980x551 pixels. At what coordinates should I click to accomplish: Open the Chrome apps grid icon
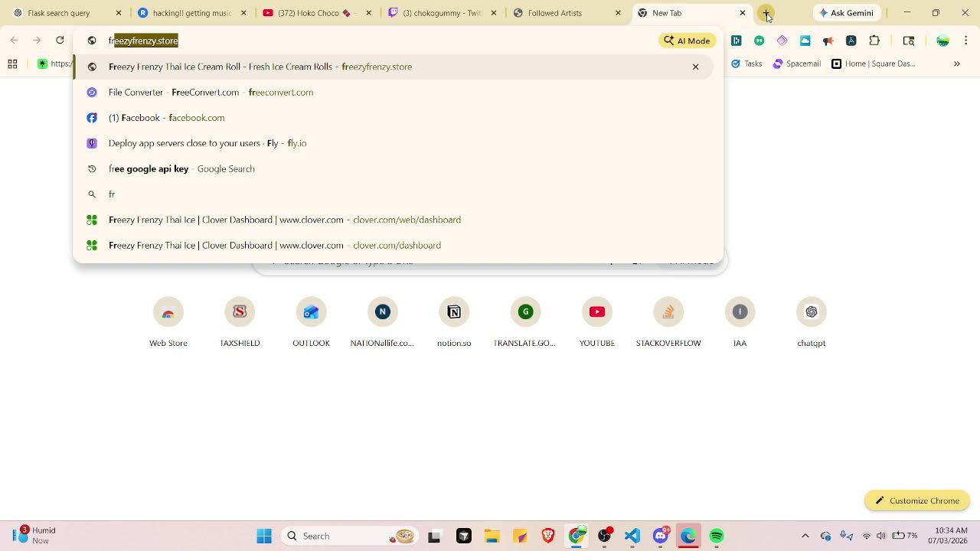(x=12, y=64)
